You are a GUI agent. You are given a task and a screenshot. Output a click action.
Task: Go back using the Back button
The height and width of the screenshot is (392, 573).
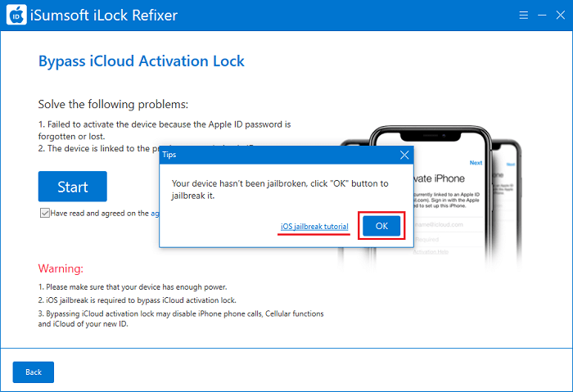tap(34, 372)
